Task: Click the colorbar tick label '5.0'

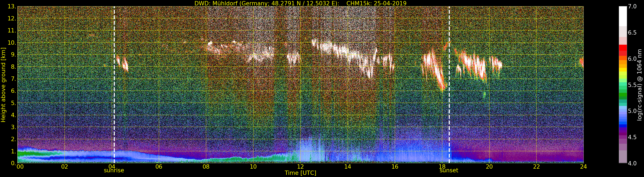Action: point(632,111)
